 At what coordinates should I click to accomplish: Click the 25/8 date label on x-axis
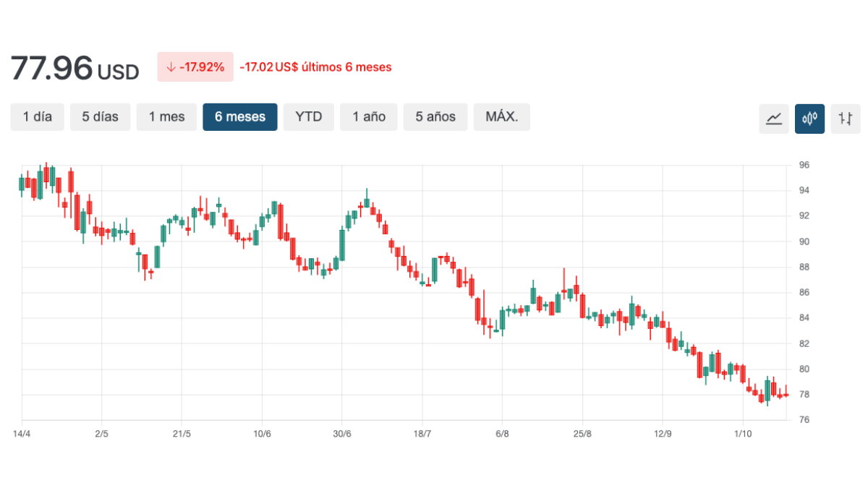coord(582,434)
